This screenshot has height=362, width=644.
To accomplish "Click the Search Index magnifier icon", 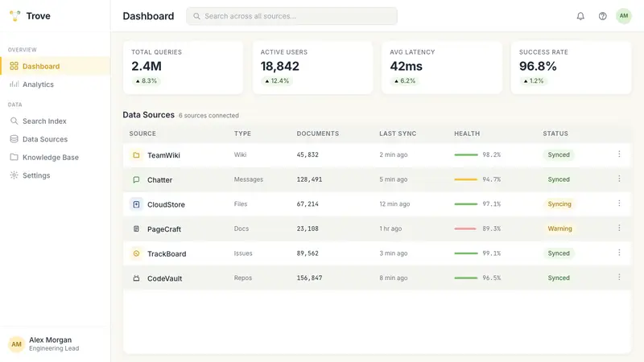I will [x=14, y=121].
